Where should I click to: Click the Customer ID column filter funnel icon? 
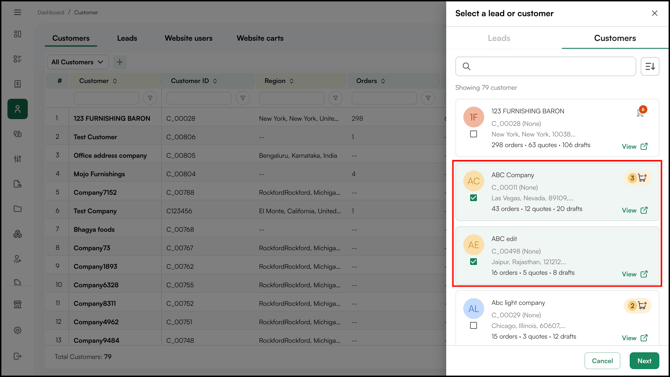pyautogui.click(x=243, y=98)
